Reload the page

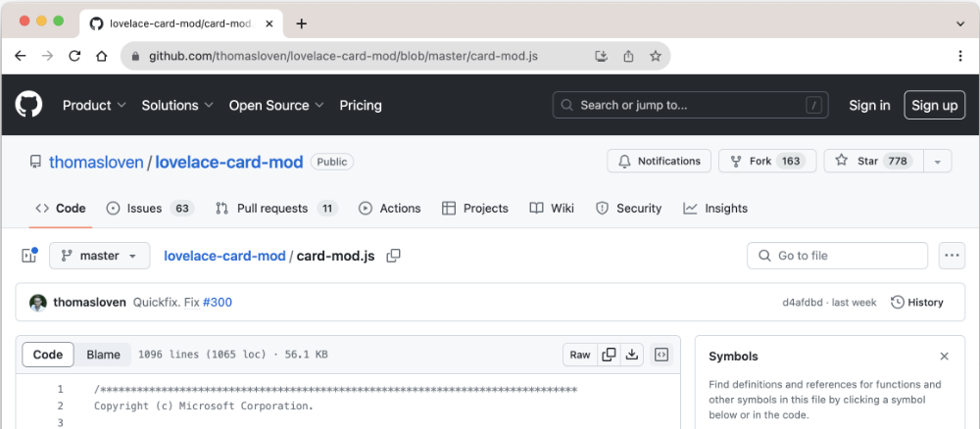coord(74,56)
